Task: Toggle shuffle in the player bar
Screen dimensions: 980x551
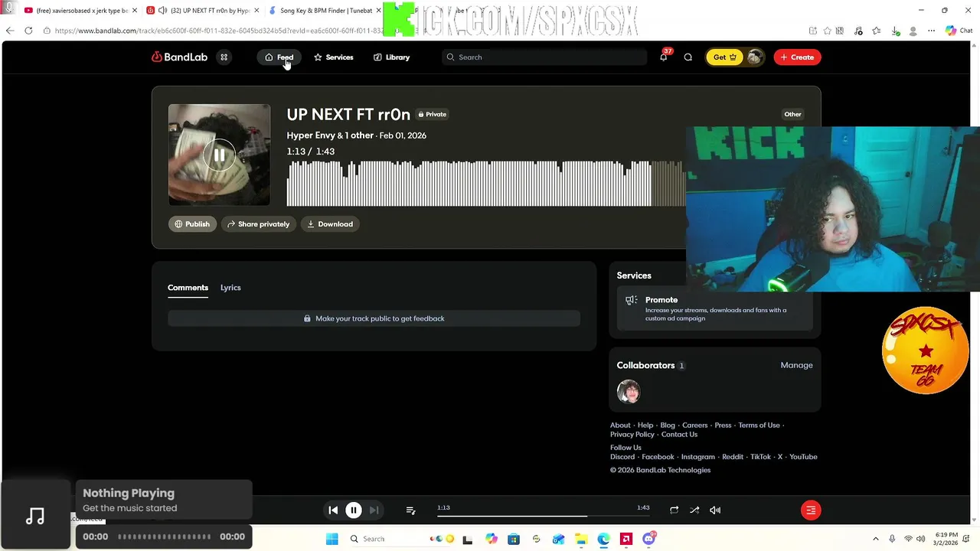Action: [x=694, y=510]
